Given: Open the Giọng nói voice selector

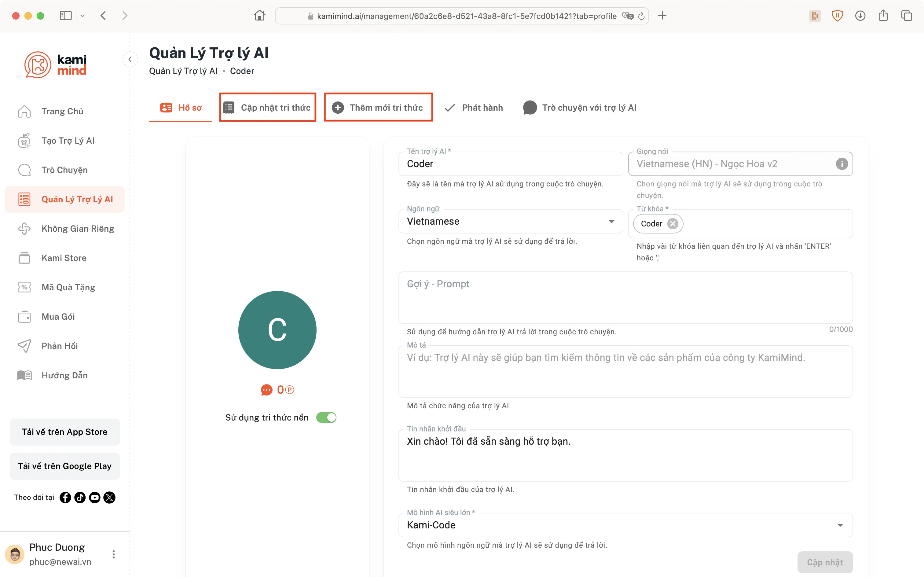Looking at the screenshot, I should pyautogui.click(x=740, y=164).
